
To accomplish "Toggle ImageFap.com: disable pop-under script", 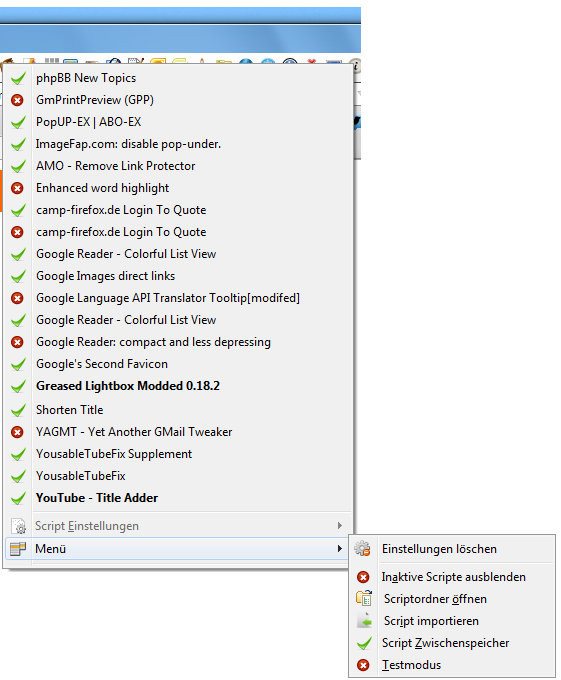I will tap(178, 144).
